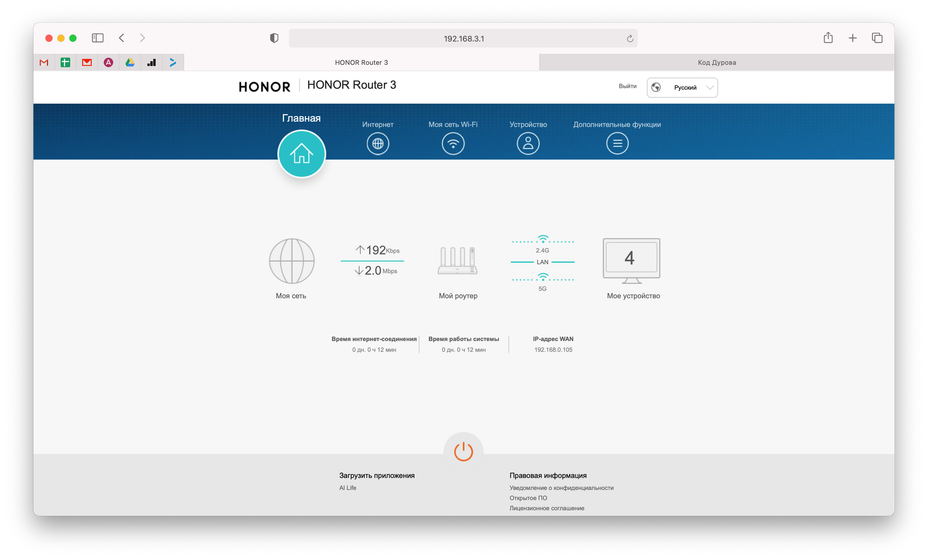Reload the page with refresh icon

[630, 39]
